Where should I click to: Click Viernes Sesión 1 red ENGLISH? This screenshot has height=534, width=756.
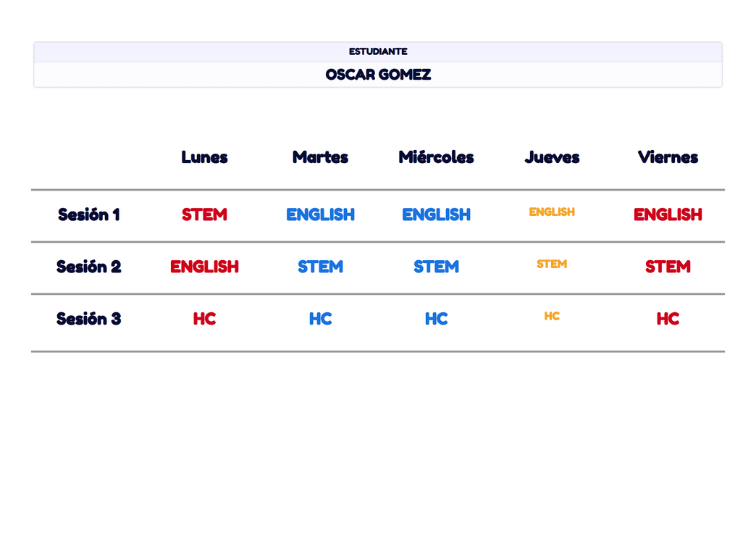coord(668,214)
